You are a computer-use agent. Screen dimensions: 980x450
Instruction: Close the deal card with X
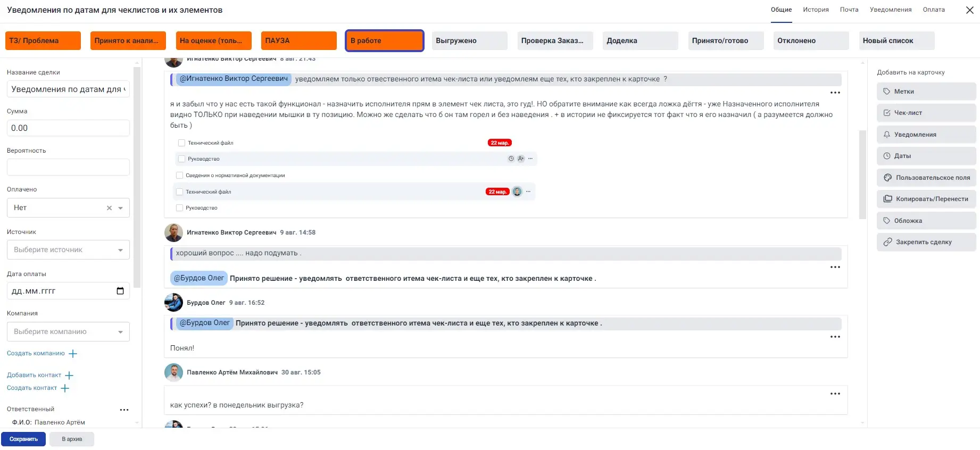pyautogui.click(x=970, y=10)
